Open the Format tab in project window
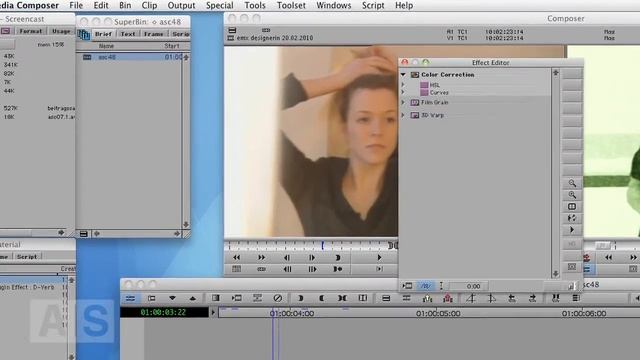Viewport: 640px width, 360px height. (31, 31)
